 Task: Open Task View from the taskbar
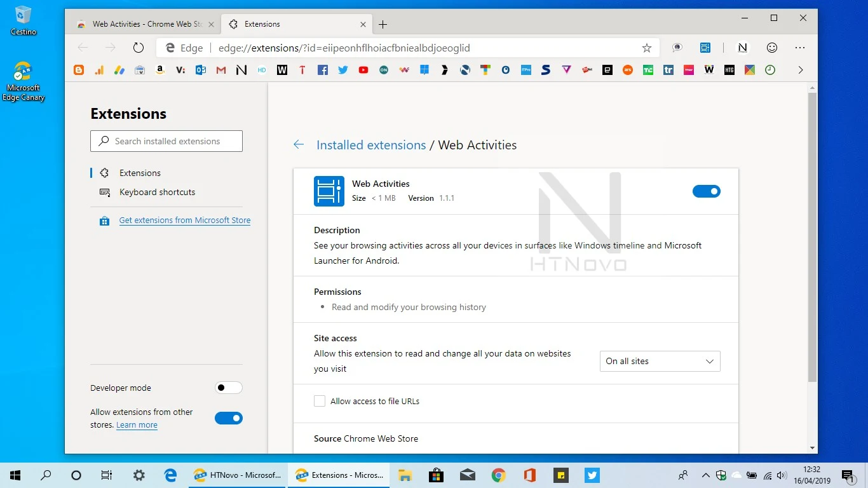107,475
